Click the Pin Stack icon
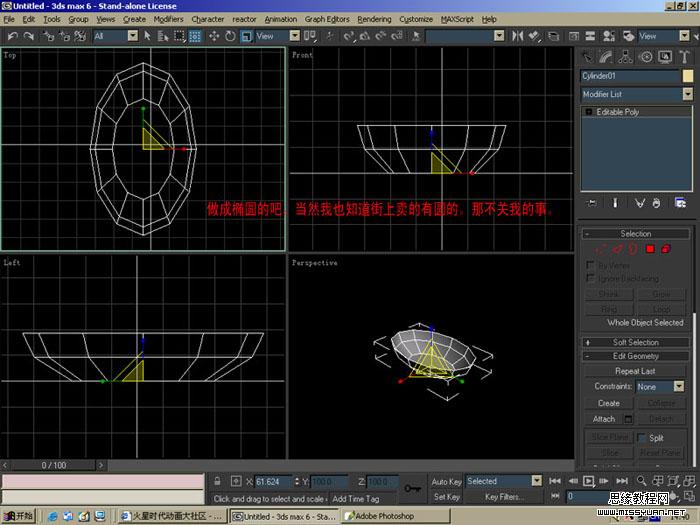 592,203
